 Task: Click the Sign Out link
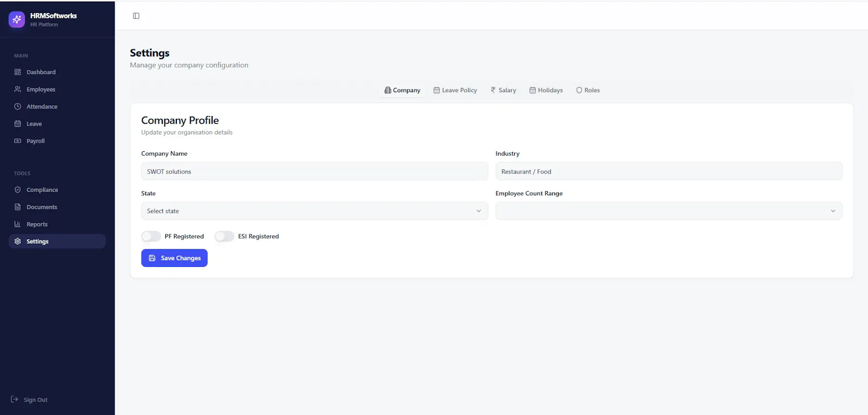click(29, 399)
